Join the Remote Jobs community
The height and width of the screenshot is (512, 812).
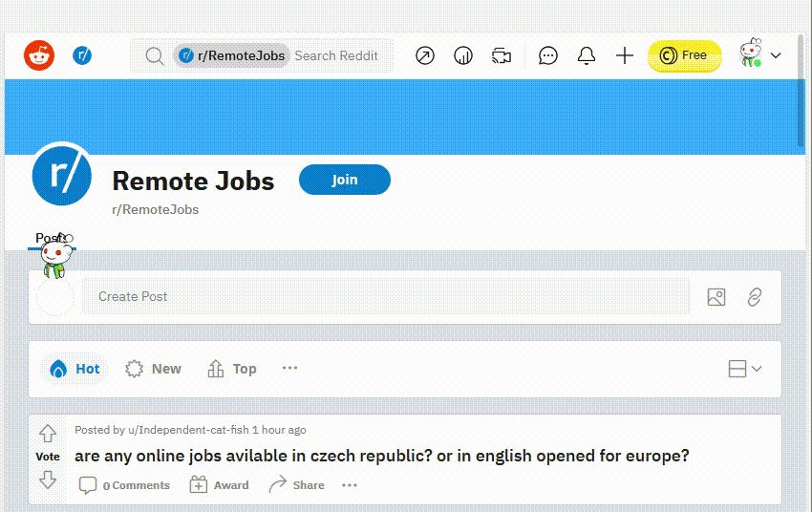tap(344, 180)
